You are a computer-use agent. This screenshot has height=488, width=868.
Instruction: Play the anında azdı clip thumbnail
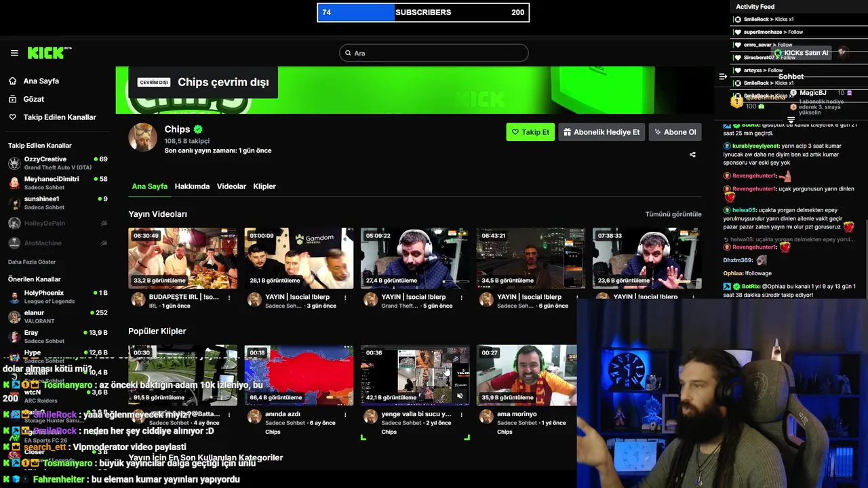(x=299, y=375)
